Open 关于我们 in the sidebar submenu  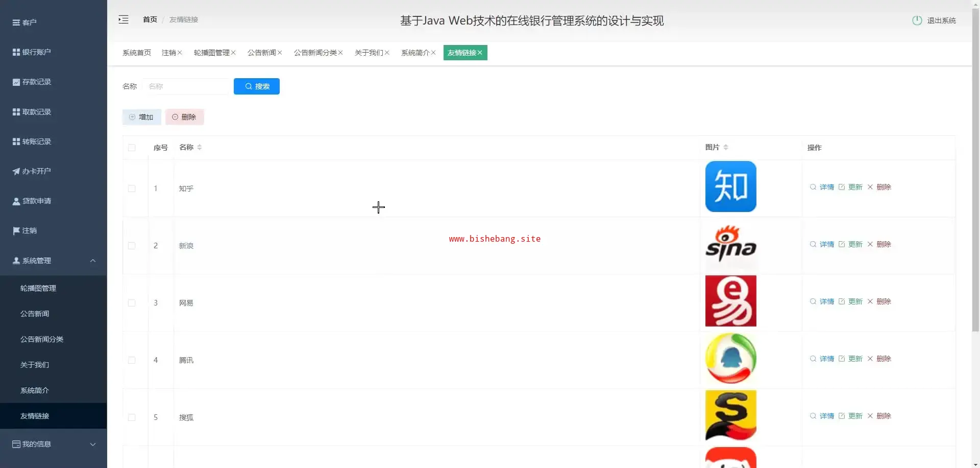pos(54,365)
